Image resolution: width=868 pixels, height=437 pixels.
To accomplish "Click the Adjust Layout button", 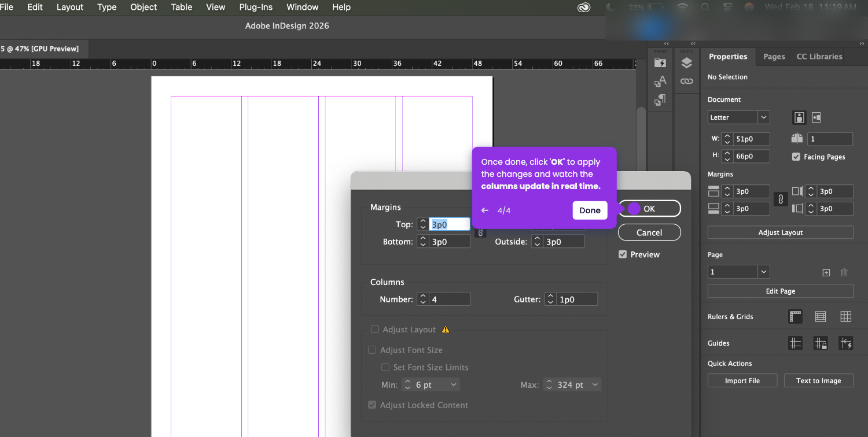I will point(781,232).
